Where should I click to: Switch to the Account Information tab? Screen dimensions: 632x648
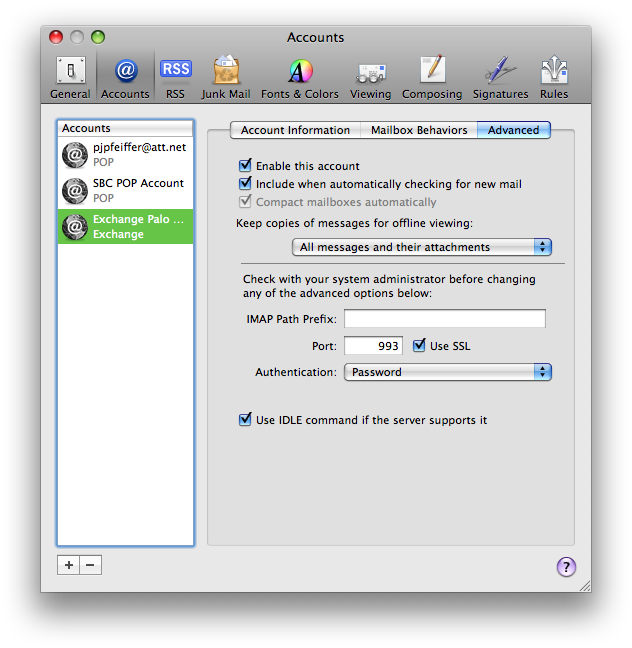(x=295, y=130)
